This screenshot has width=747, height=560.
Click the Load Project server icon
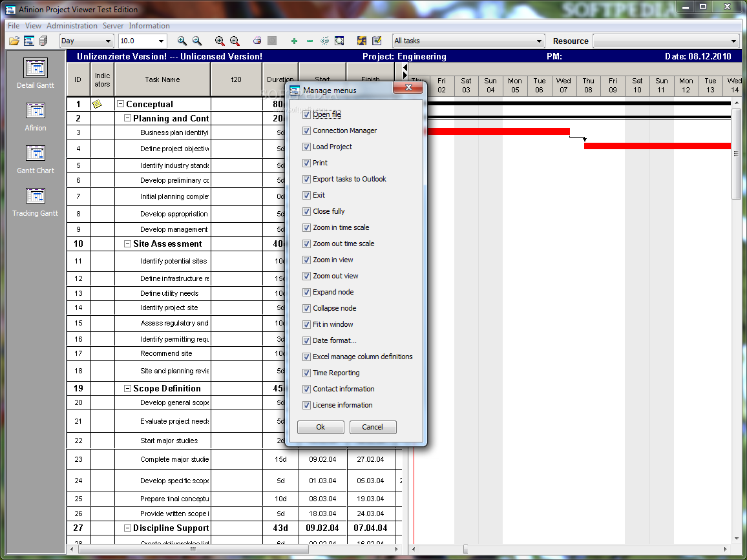(43, 41)
